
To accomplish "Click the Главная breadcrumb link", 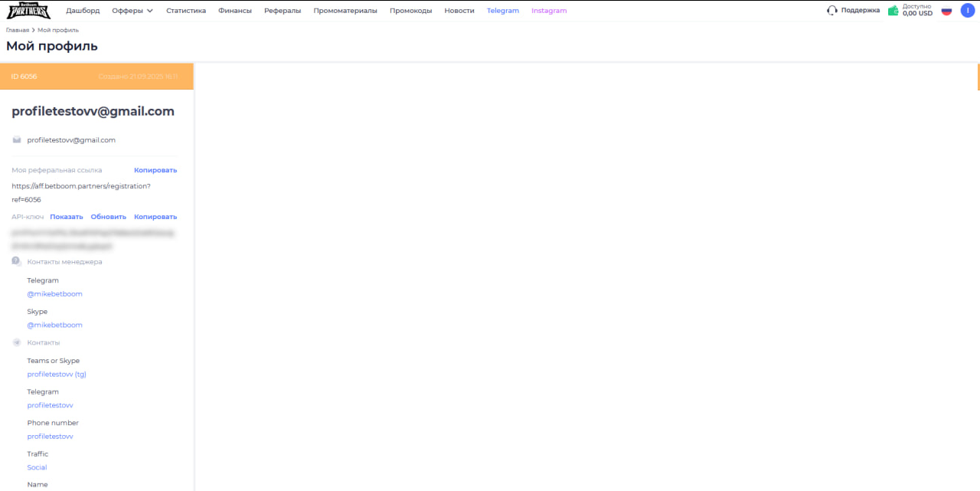I will tap(18, 30).
